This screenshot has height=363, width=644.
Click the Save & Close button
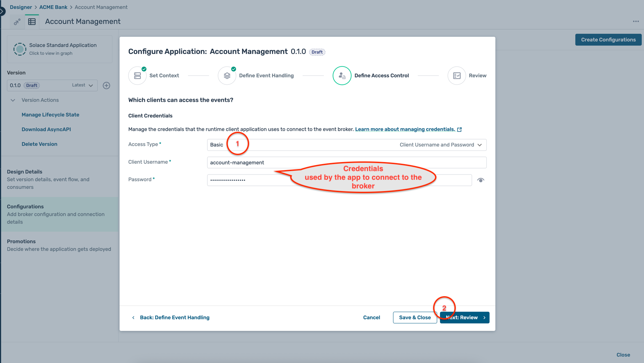tap(414, 318)
